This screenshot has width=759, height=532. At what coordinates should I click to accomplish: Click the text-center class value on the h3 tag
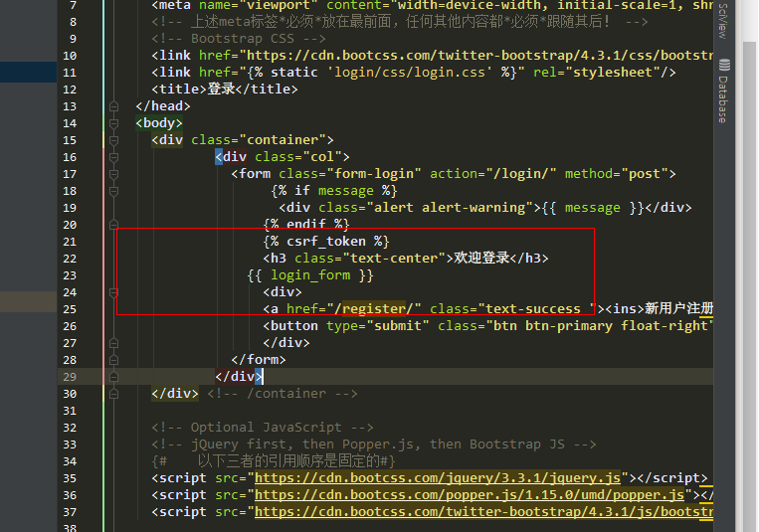click(x=394, y=259)
